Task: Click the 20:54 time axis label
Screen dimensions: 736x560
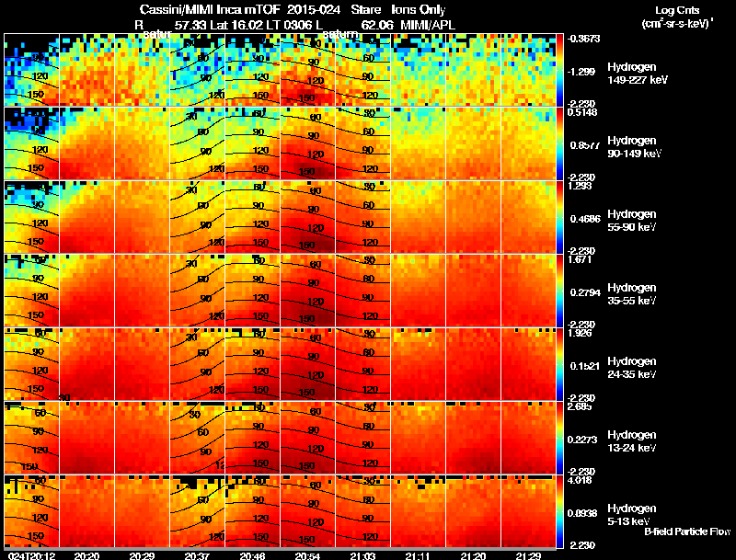Action: click(x=307, y=555)
